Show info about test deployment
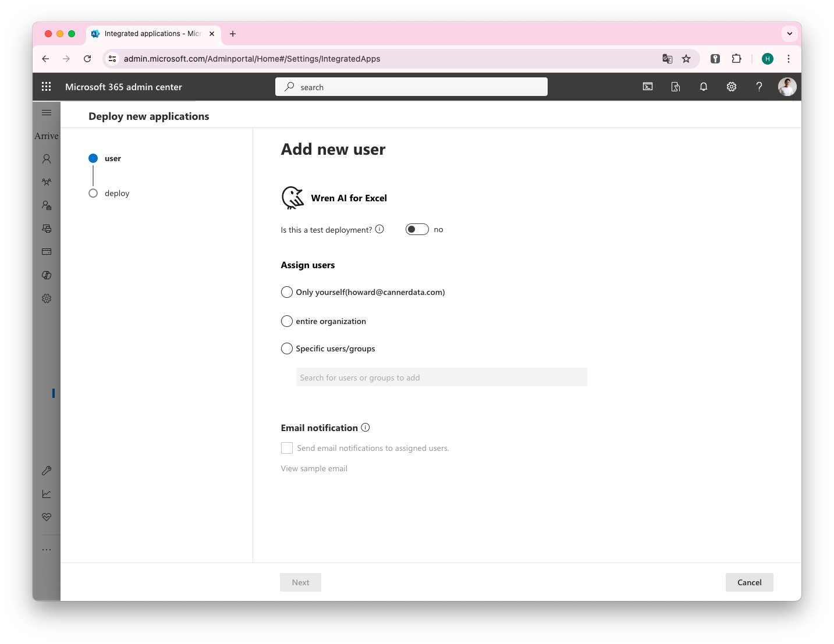Viewport: 834px width, 644px height. [x=379, y=229]
